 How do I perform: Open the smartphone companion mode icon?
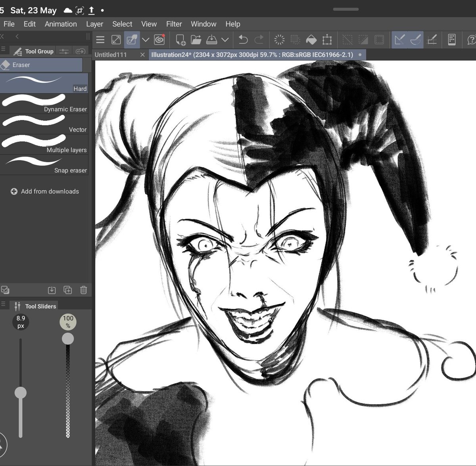point(451,40)
